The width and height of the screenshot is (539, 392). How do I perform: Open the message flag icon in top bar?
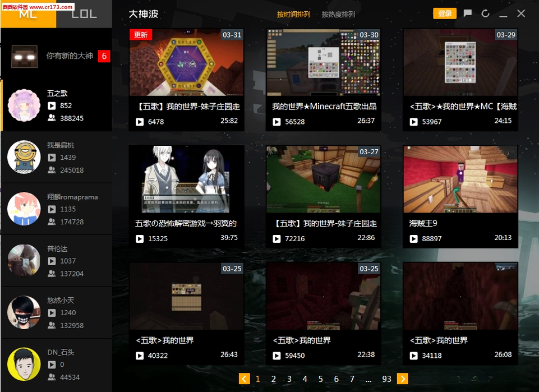pos(468,13)
